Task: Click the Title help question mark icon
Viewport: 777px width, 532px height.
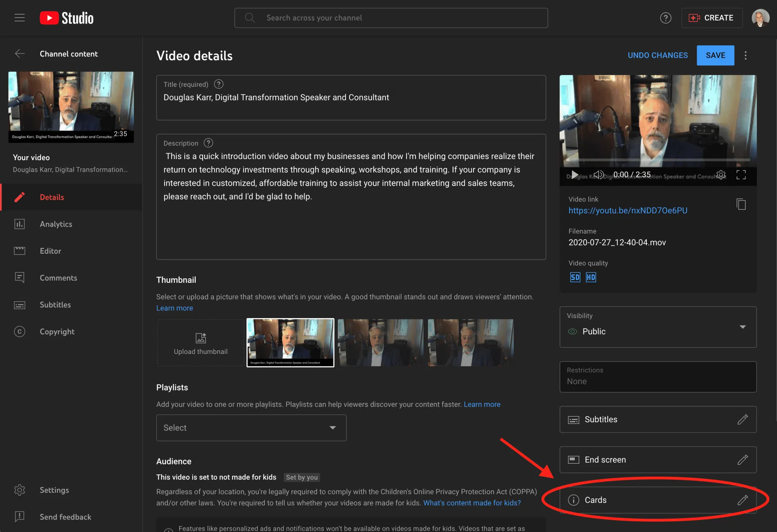Action: (x=219, y=84)
